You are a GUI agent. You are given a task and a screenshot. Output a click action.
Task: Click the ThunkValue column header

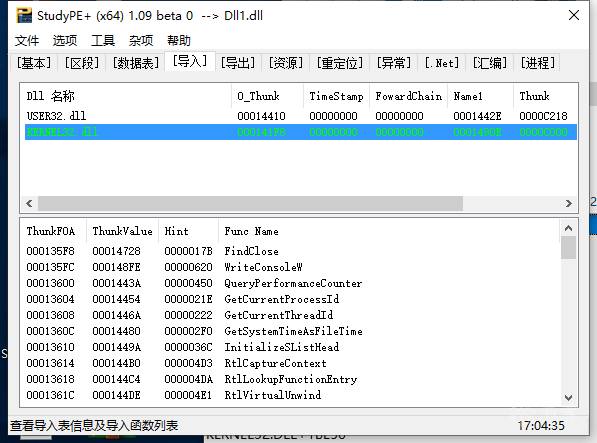(x=122, y=231)
